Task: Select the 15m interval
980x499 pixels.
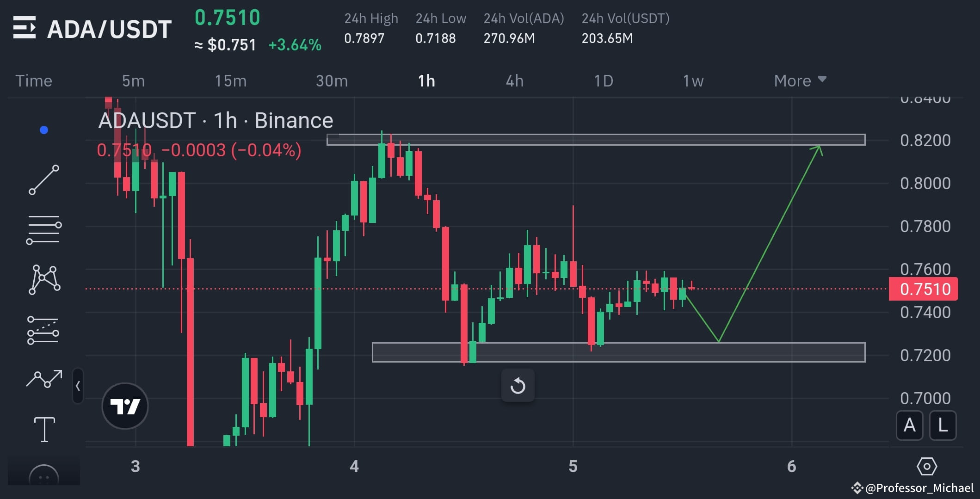Action: click(230, 80)
